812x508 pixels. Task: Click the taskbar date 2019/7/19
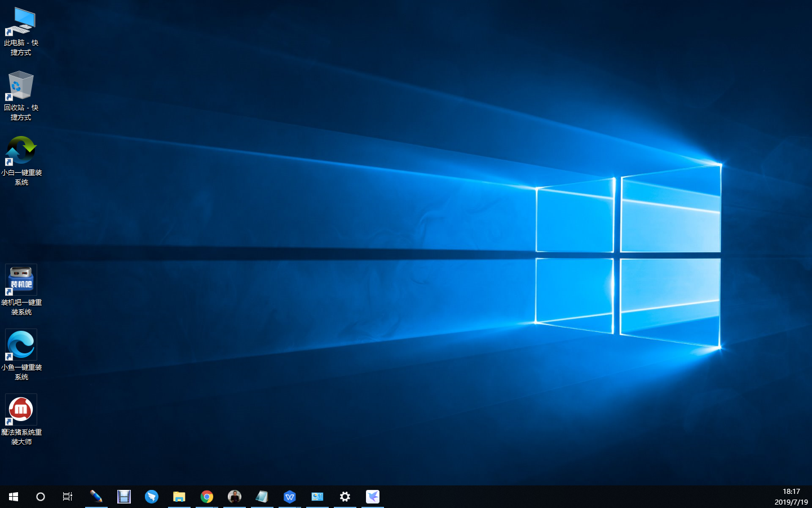(x=791, y=502)
